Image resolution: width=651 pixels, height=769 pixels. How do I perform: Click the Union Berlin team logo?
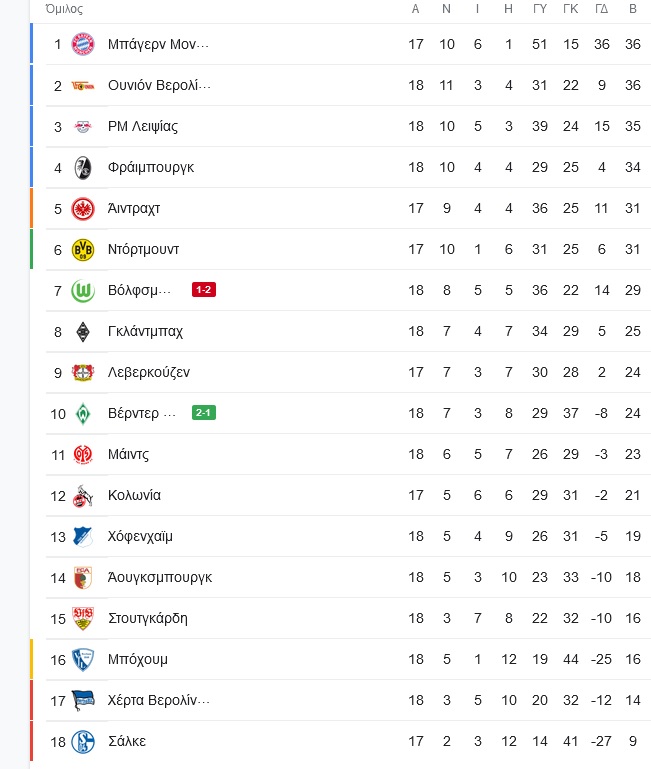point(82,86)
